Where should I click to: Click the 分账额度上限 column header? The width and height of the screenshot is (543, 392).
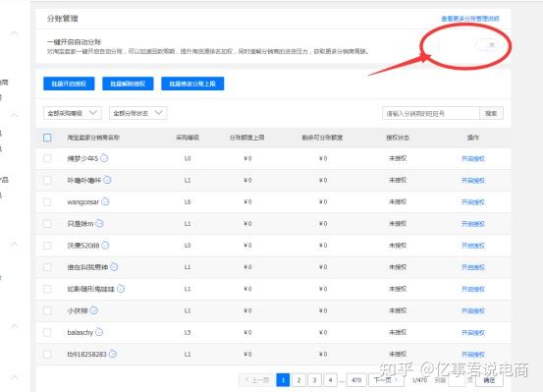point(246,138)
